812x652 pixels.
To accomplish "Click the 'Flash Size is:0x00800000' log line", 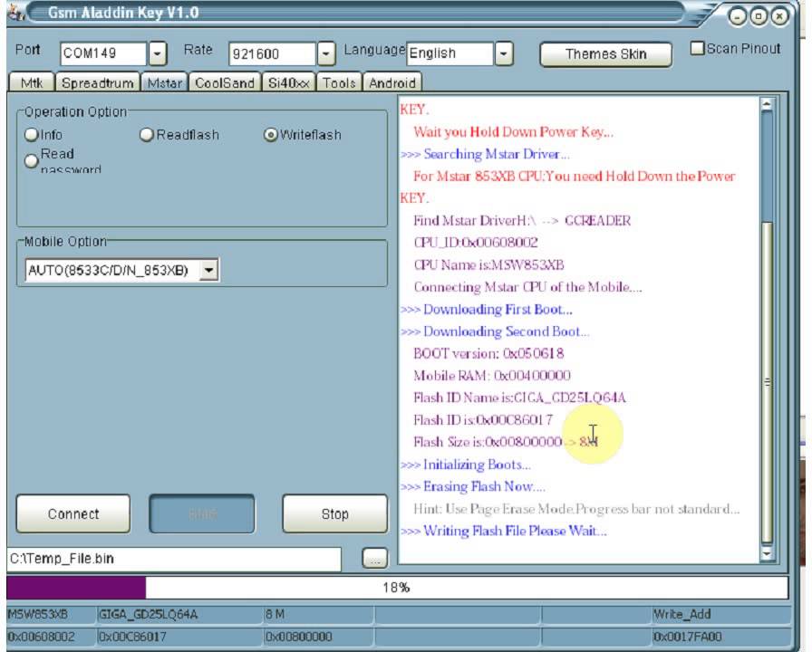I will pyautogui.click(x=506, y=442).
